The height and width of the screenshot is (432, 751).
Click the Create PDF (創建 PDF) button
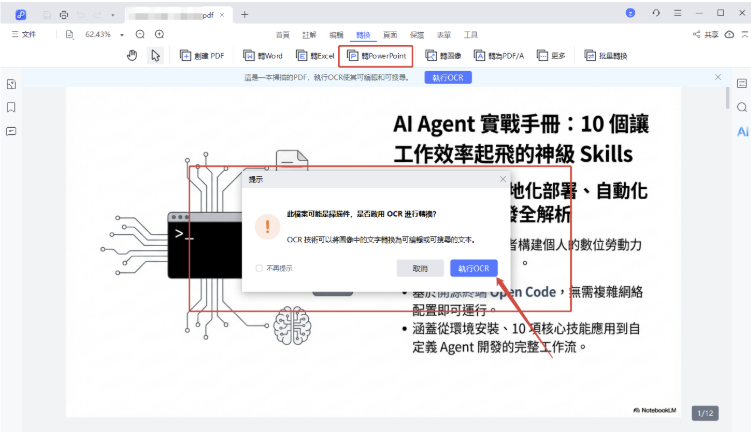click(x=202, y=56)
